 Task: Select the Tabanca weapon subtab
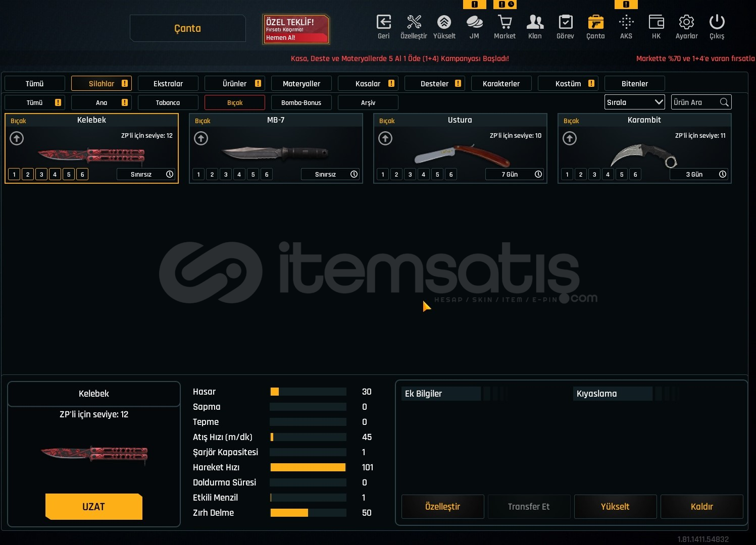[x=168, y=103]
